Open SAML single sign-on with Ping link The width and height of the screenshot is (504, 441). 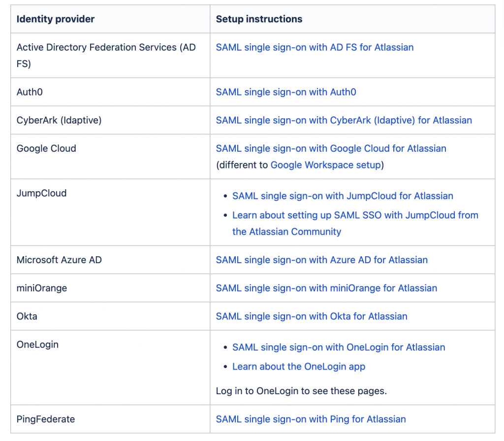[311, 419]
